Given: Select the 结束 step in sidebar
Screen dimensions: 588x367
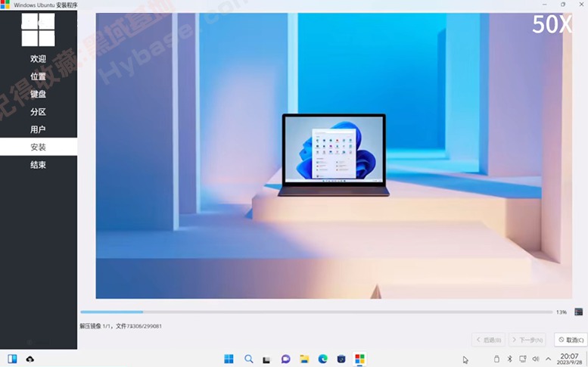Looking at the screenshot, I should 39,164.
